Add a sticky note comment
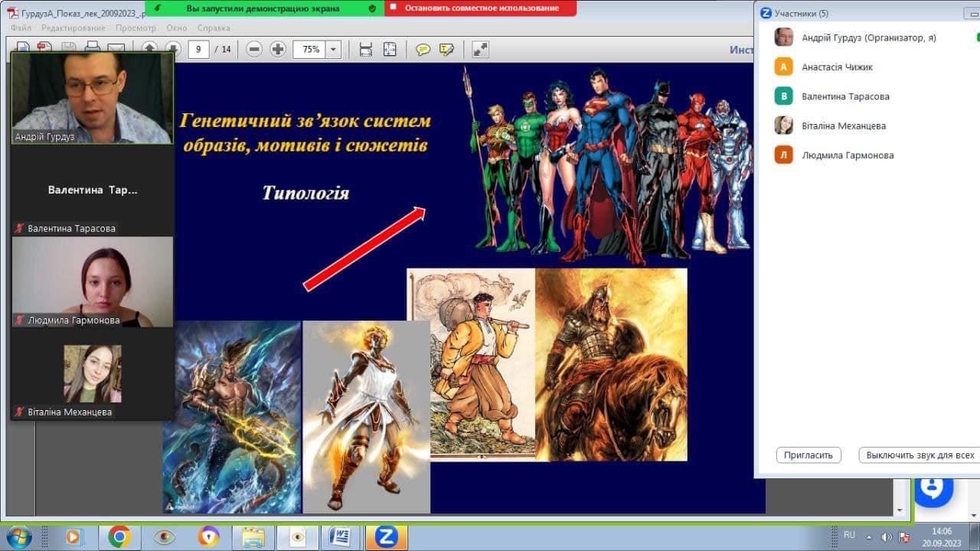This screenshot has height=551, width=980. (x=423, y=50)
